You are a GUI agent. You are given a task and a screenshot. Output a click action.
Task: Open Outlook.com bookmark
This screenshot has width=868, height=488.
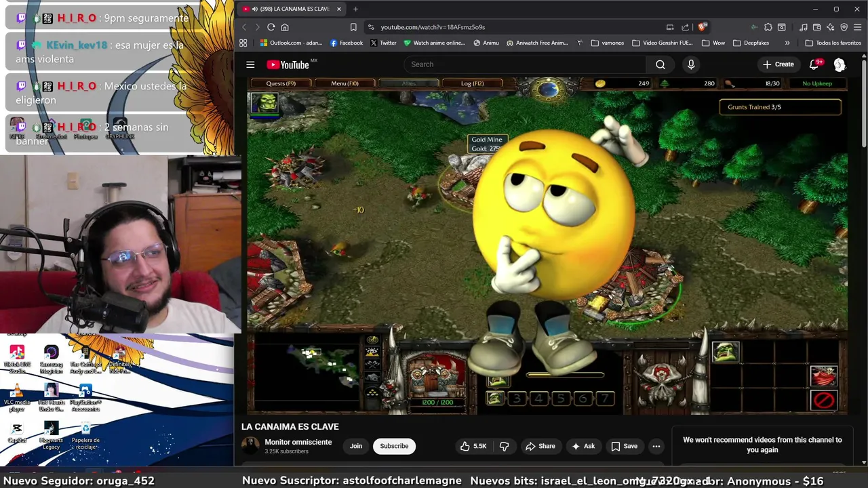[291, 43]
